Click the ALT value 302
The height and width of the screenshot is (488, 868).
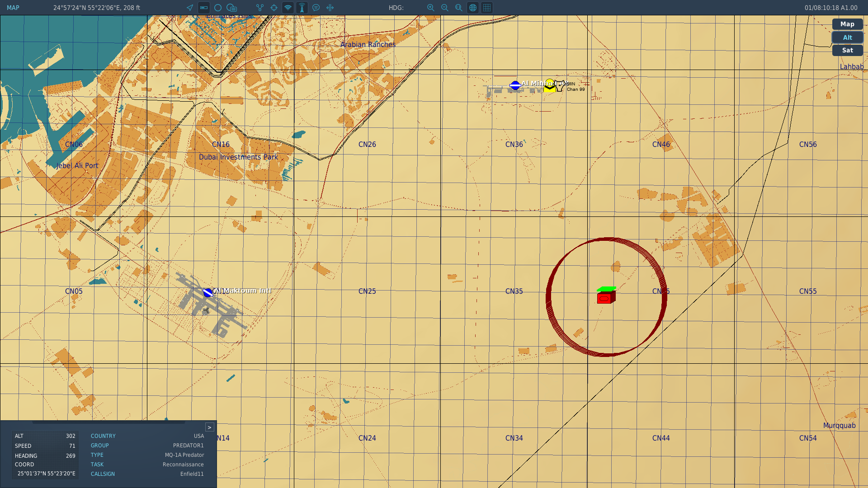coord(71,436)
